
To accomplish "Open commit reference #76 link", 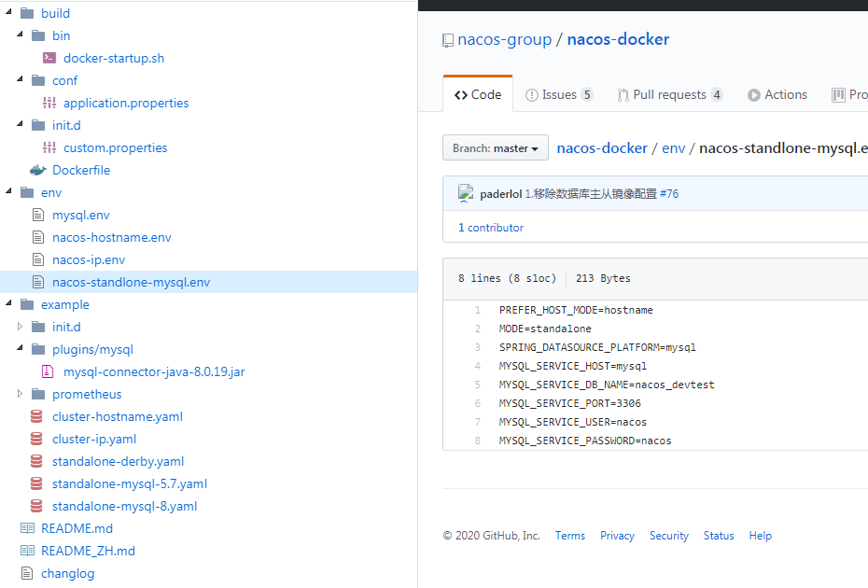I will (x=669, y=194).
